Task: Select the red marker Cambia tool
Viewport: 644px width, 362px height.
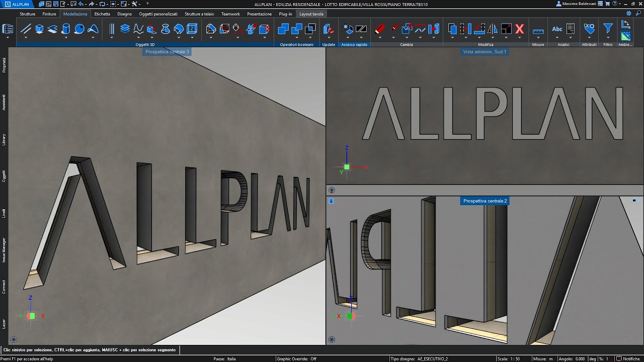Action: (x=380, y=29)
